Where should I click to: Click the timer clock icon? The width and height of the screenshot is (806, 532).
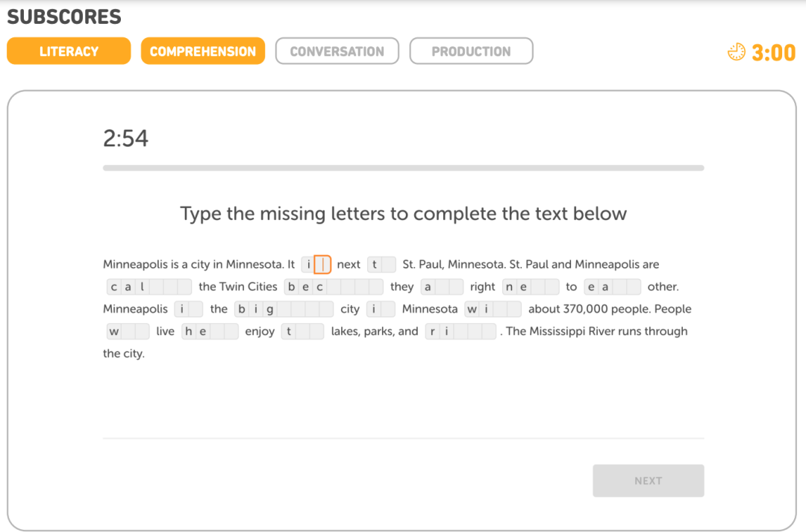736,51
